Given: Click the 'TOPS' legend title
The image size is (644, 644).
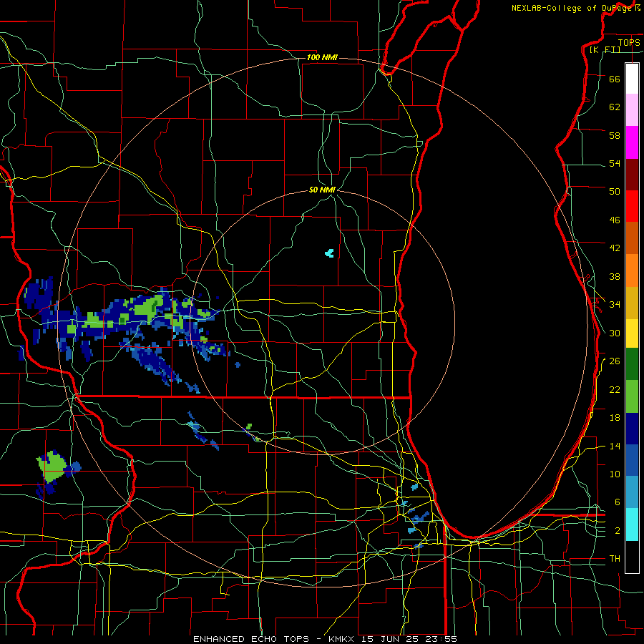Looking at the screenshot, I should tap(629, 43).
